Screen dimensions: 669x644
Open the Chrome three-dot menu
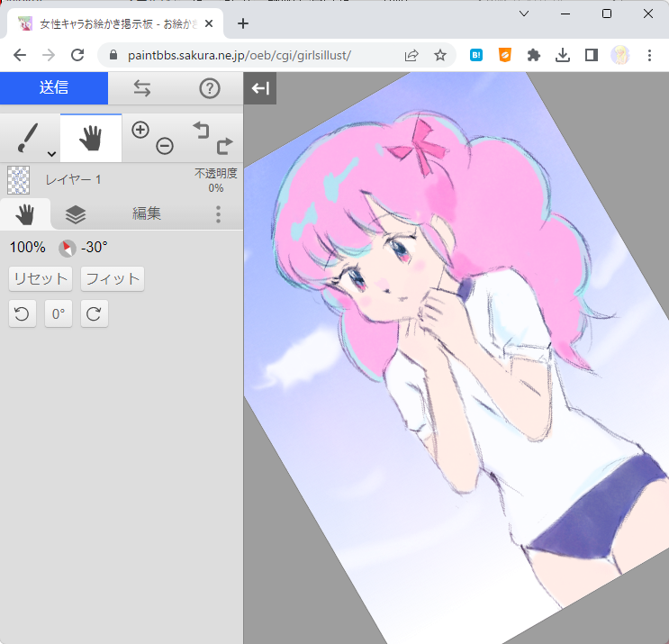[649, 55]
